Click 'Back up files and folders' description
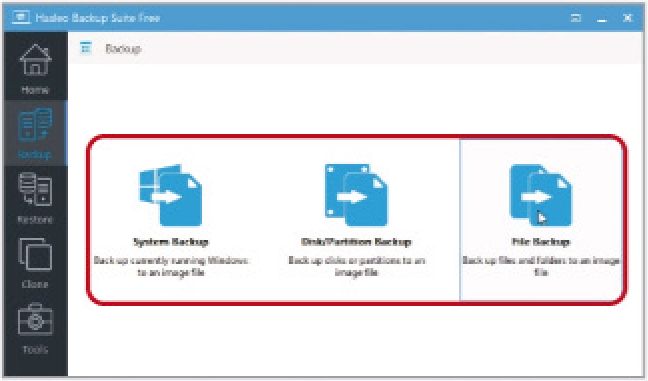 tap(541, 266)
